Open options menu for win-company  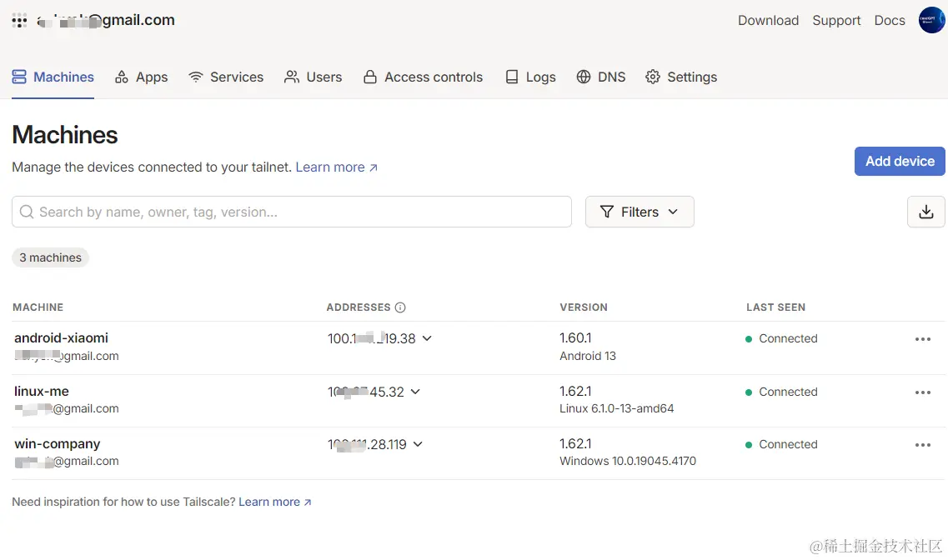point(922,445)
